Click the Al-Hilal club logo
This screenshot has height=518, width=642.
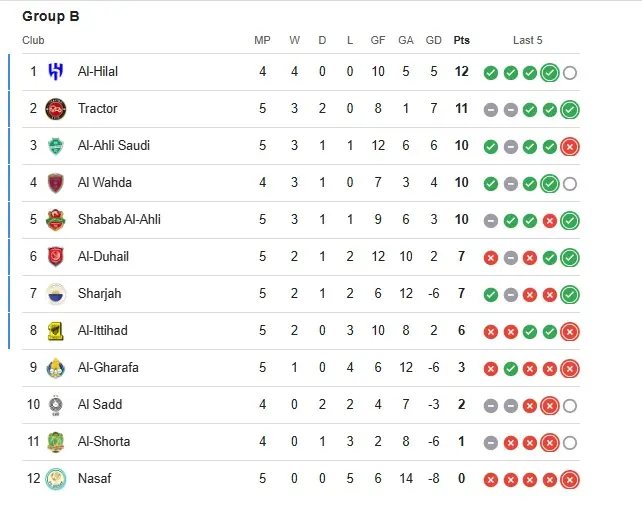click(55, 72)
